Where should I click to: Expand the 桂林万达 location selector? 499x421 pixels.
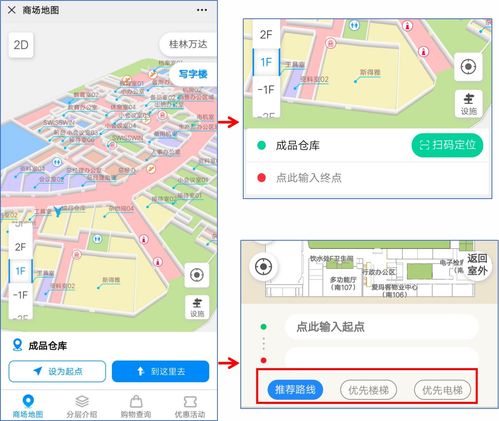pos(188,44)
